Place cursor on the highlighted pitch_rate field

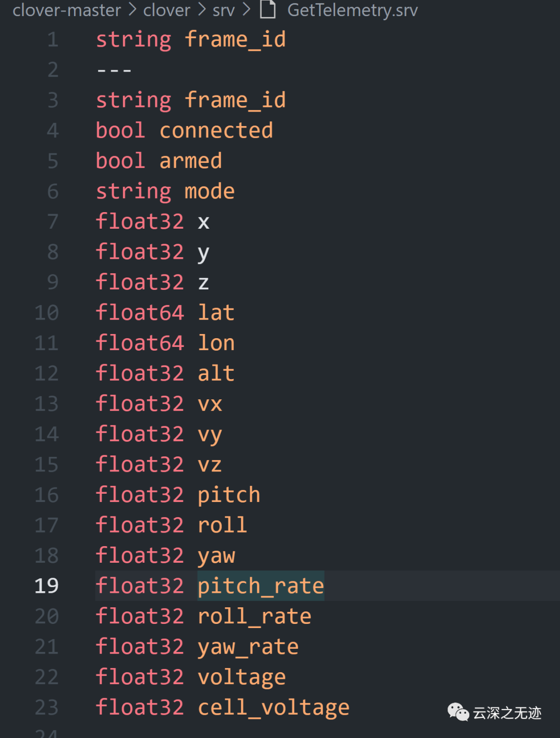coord(260,586)
